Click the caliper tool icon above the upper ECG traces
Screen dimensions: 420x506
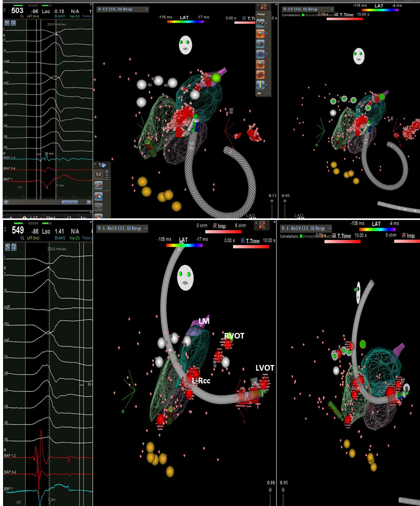tap(7, 24)
